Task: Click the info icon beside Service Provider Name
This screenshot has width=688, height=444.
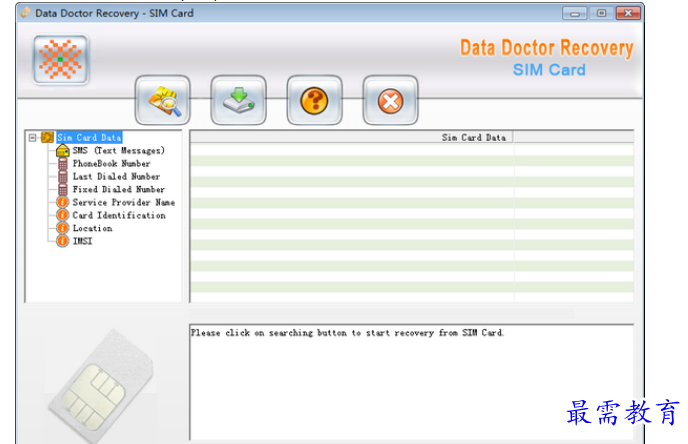Action: 63,202
